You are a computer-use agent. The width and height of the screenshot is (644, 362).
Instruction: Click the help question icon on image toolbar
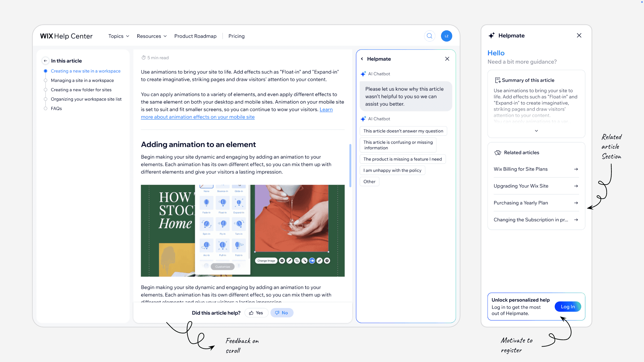[x=327, y=261]
